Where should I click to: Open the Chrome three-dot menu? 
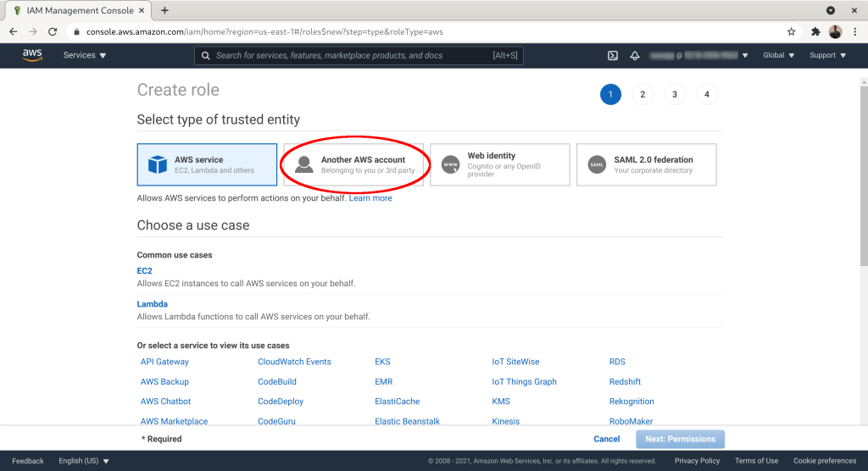pyautogui.click(x=855, y=31)
